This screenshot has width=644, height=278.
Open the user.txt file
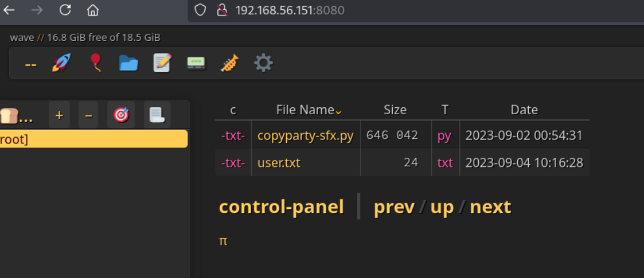tap(279, 163)
